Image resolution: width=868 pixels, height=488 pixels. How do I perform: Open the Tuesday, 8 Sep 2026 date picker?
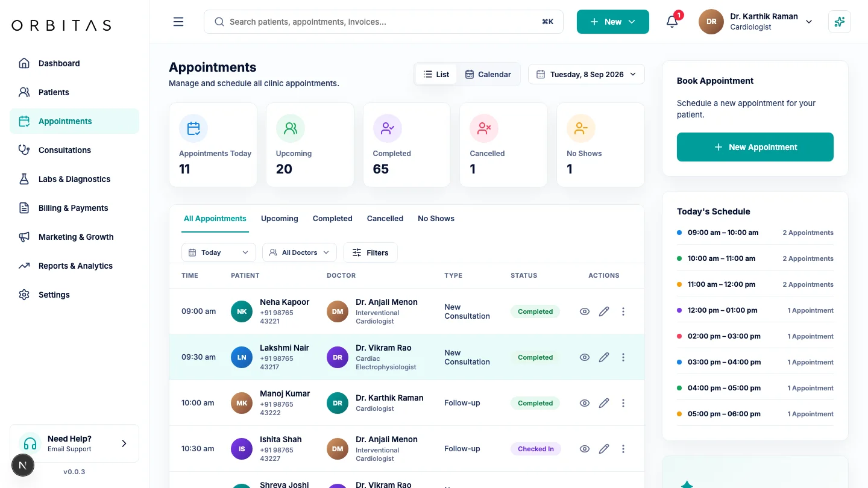(x=587, y=74)
